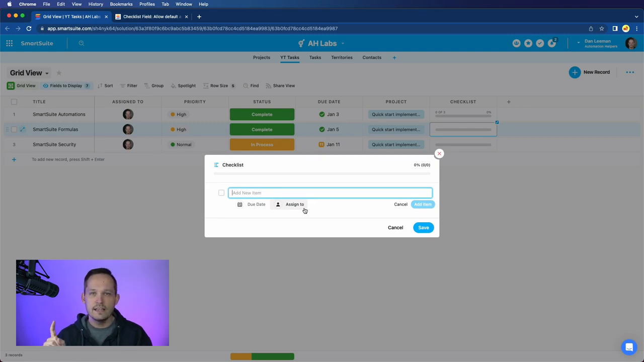The width and height of the screenshot is (644, 362).
Task: Open Fields to Display options
Action: click(x=66, y=85)
